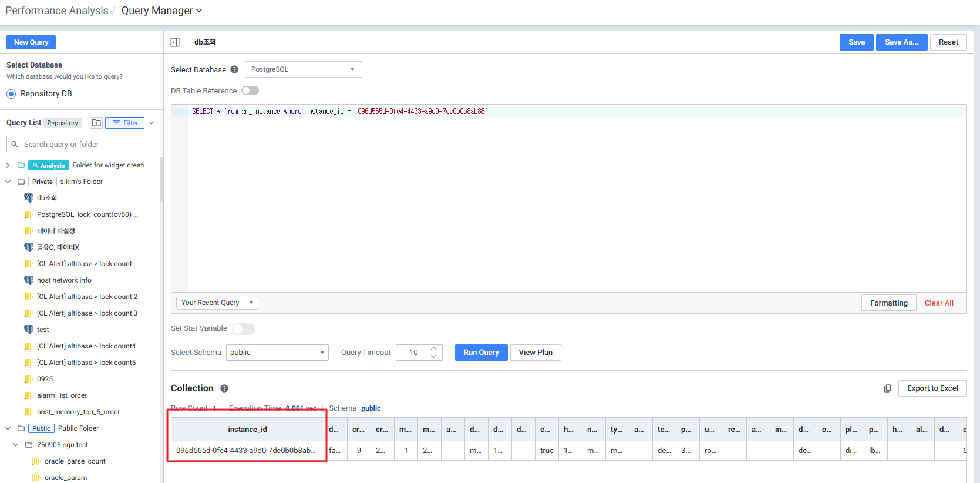The height and width of the screenshot is (483, 980).
Task: Click the new folder icon in Query List
Action: (x=96, y=123)
